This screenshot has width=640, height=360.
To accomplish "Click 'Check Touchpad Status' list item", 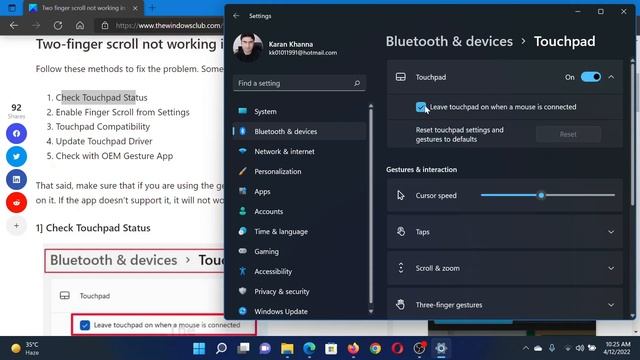I will tap(101, 98).
